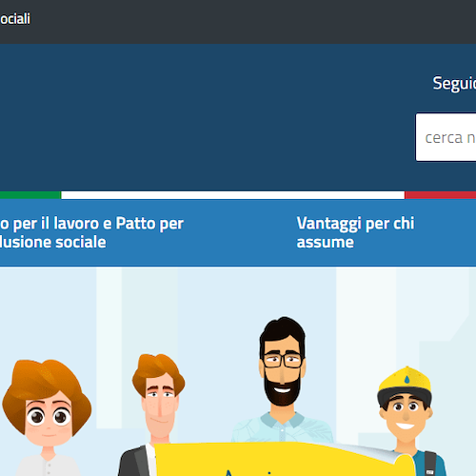Click the partially visible 'ociali' header link
476x476 pixels.
[15, 19]
